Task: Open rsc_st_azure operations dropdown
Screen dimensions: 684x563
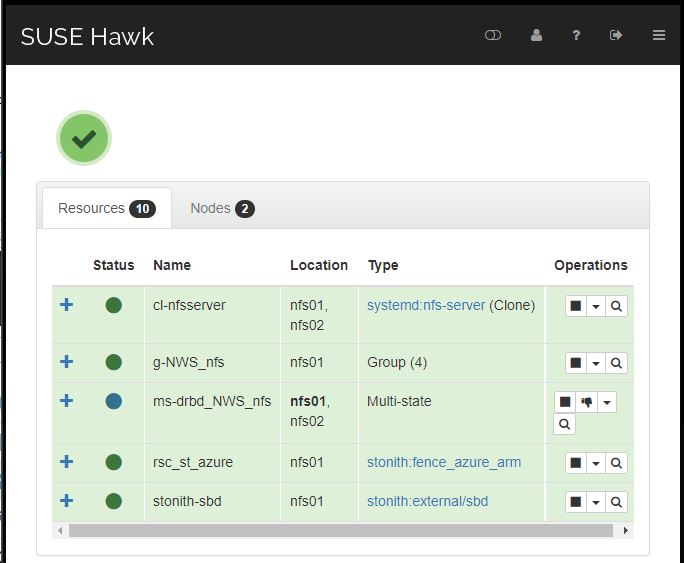Action: tap(595, 463)
